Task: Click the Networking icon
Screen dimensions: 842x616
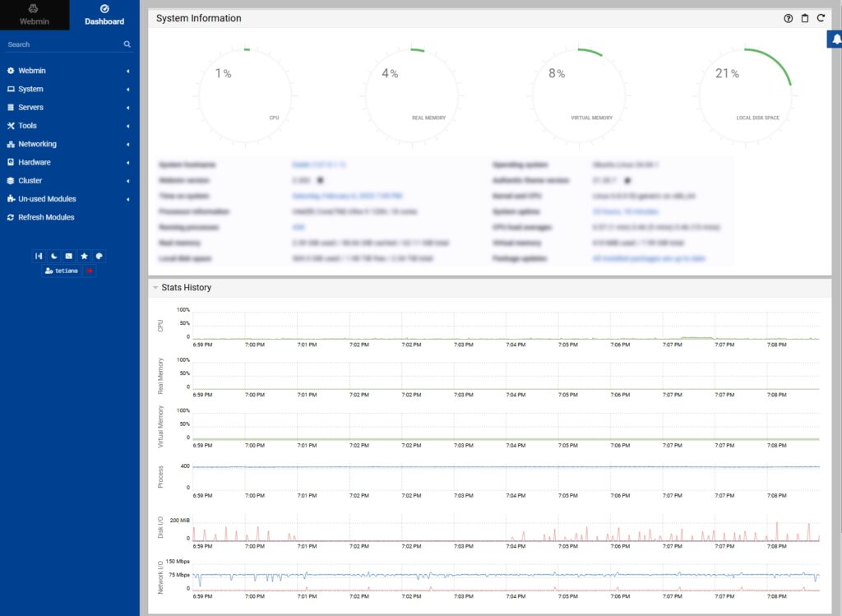Action: [x=11, y=144]
